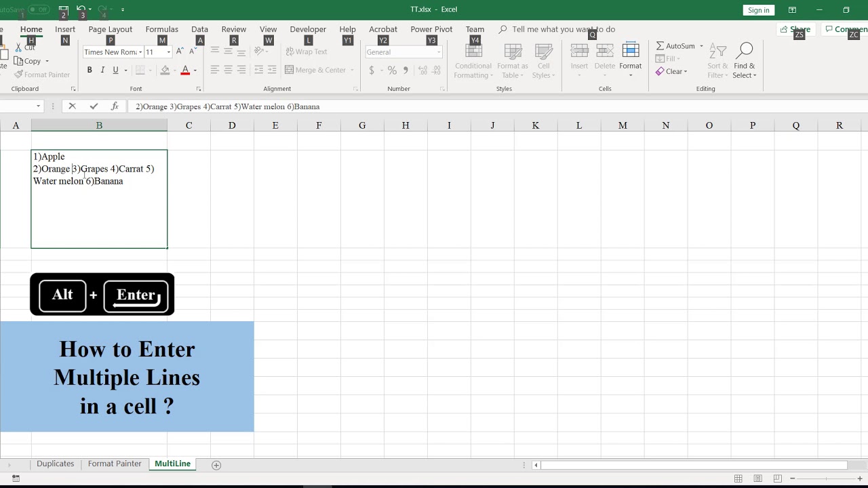The height and width of the screenshot is (488, 868).
Task: Click the Tell me search box
Action: [563, 29]
